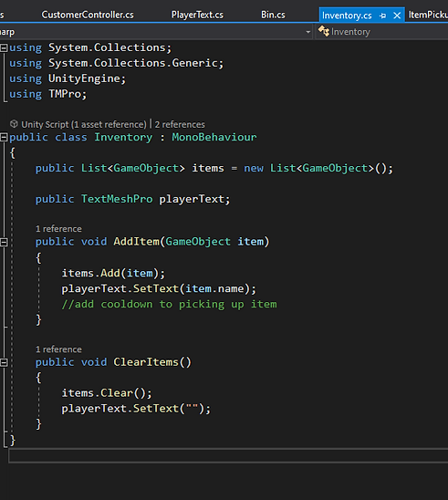448x500 pixels.
Task: Collapse the AddItem method block
Action: [4, 242]
